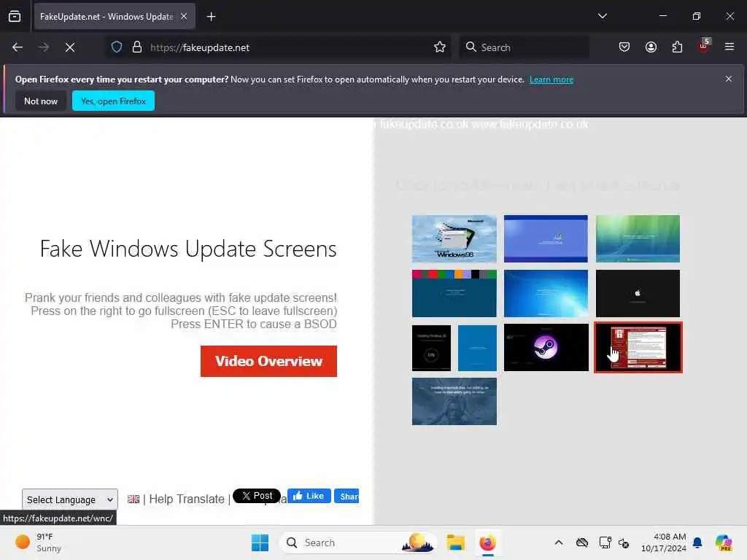Image resolution: width=747 pixels, height=560 pixels.
Task: Show hidden system tray icons
Action: pyautogui.click(x=559, y=542)
